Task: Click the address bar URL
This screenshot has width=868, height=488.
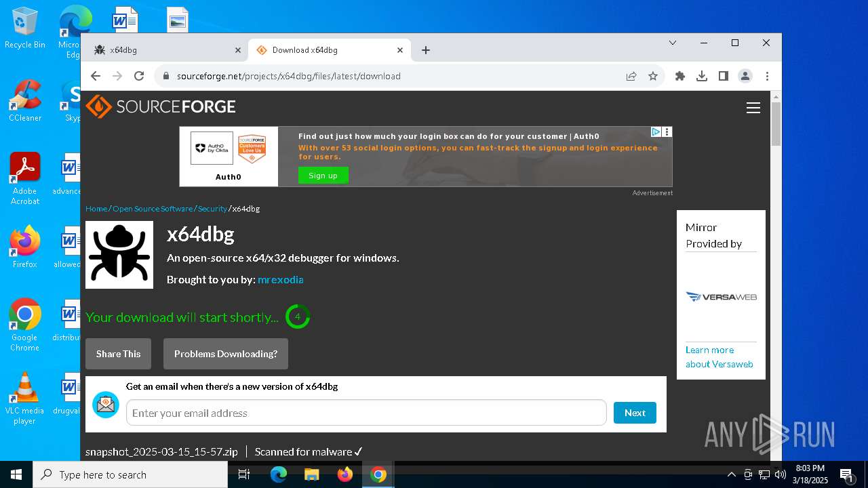Action: [x=289, y=76]
